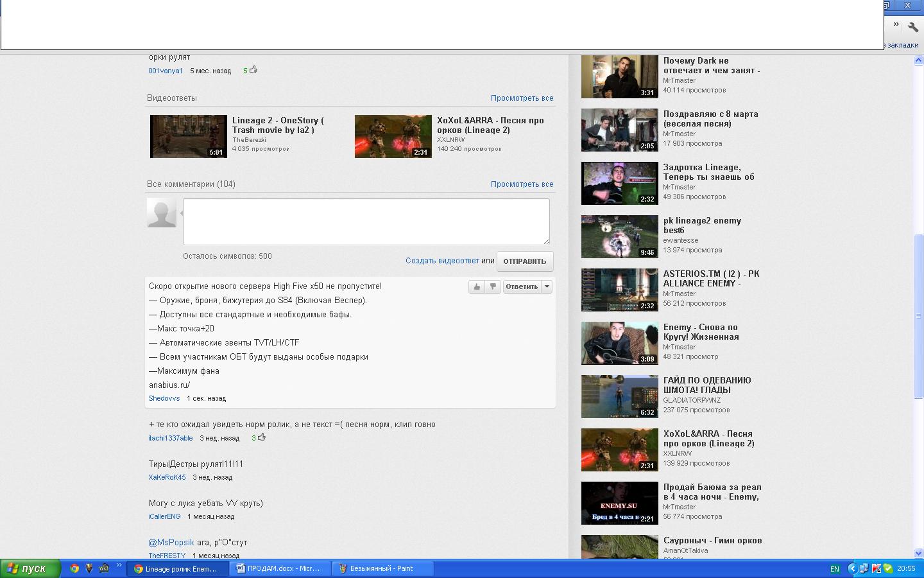This screenshot has height=578, width=924.
Task: Switch to ПРОДАМ.docx Word taskbar window
Action: pos(280,568)
